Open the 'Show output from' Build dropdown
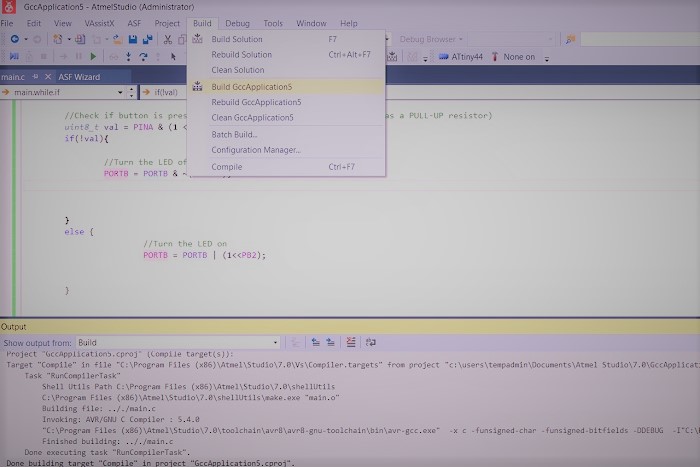The image size is (700, 467). (178, 342)
